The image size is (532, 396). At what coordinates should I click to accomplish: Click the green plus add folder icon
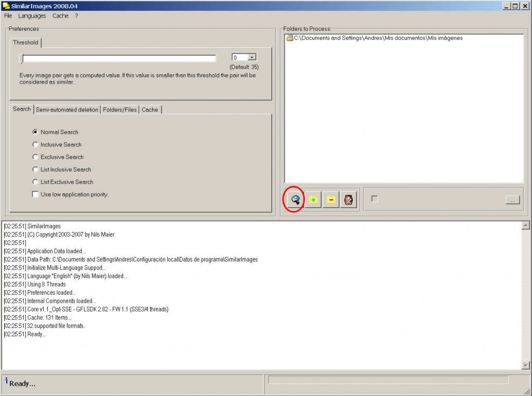(313, 200)
